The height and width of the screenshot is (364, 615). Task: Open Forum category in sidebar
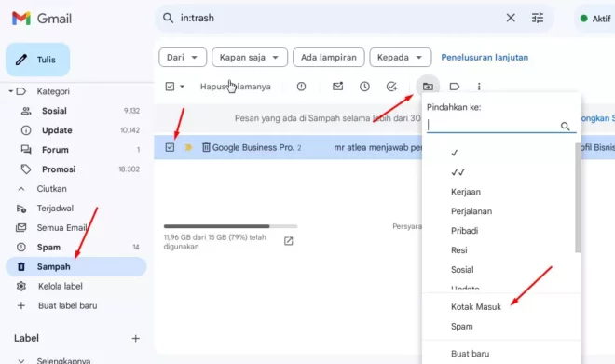55,150
